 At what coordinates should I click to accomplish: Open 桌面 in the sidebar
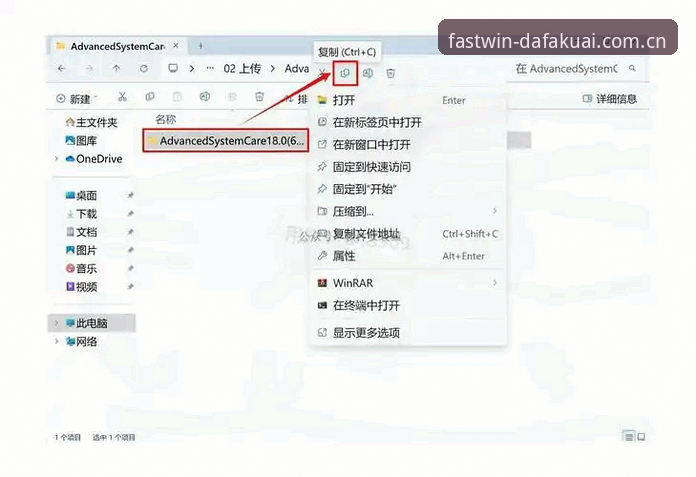click(81, 195)
